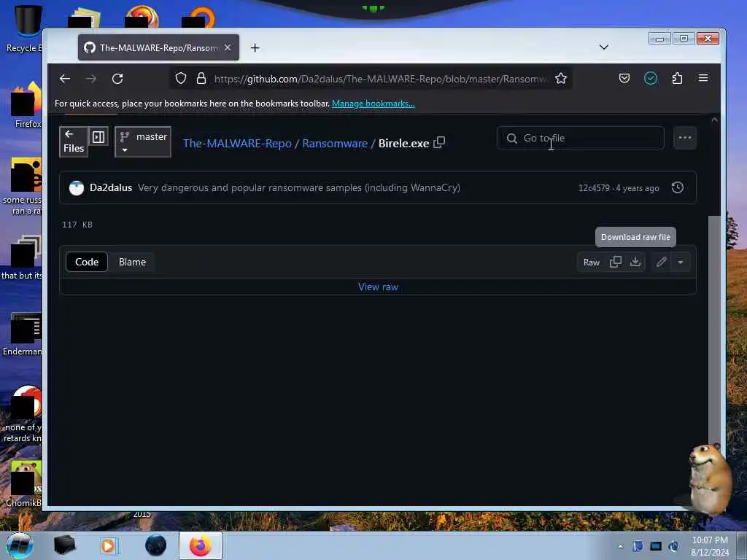Screen dimensions: 747x560
Task: Click the View raw link
Action: [x=378, y=287]
